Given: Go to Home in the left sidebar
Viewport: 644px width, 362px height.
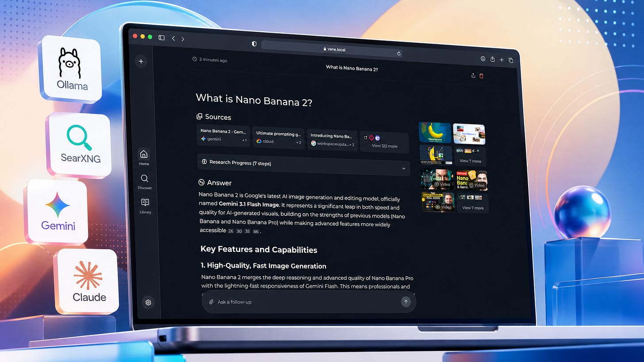Looking at the screenshot, I should click(x=144, y=157).
